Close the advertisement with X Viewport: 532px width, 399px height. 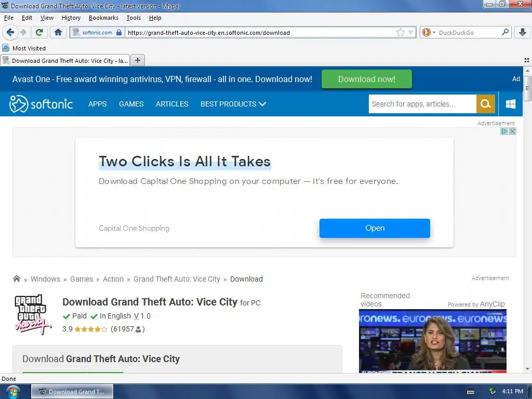pos(512,131)
